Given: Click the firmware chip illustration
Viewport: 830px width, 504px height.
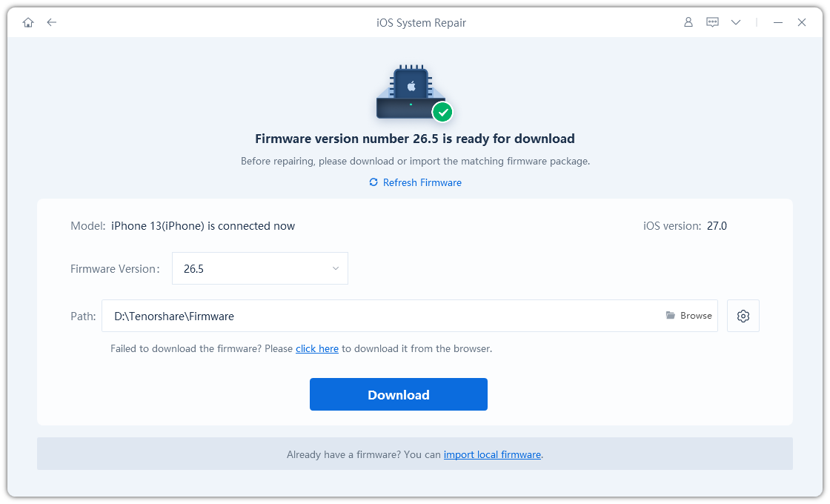Looking at the screenshot, I should [x=414, y=93].
